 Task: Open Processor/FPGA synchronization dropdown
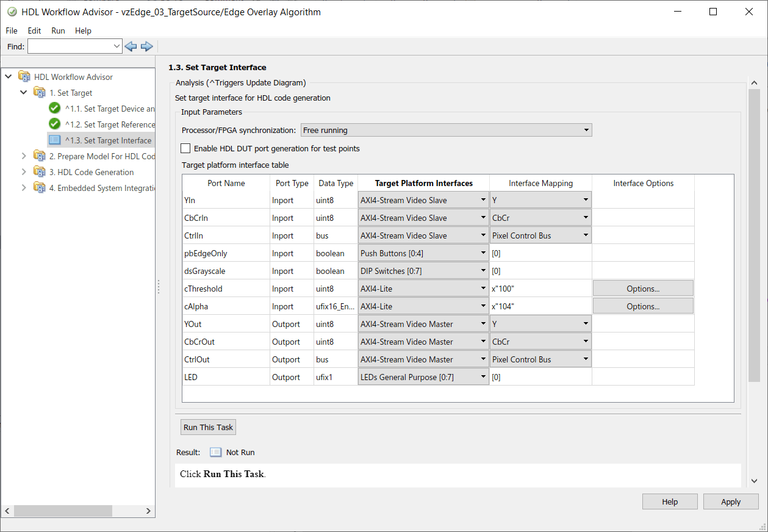(x=446, y=130)
